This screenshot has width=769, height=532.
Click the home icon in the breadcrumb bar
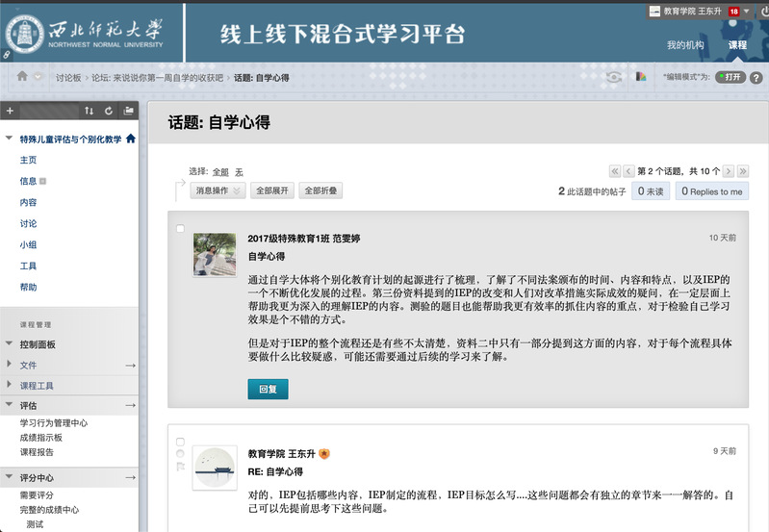point(22,77)
